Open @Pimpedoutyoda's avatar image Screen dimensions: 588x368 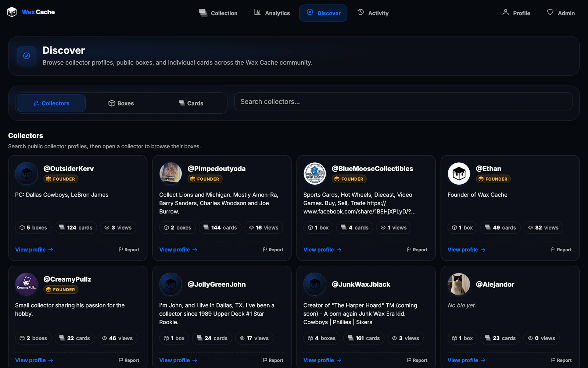click(x=171, y=173)
